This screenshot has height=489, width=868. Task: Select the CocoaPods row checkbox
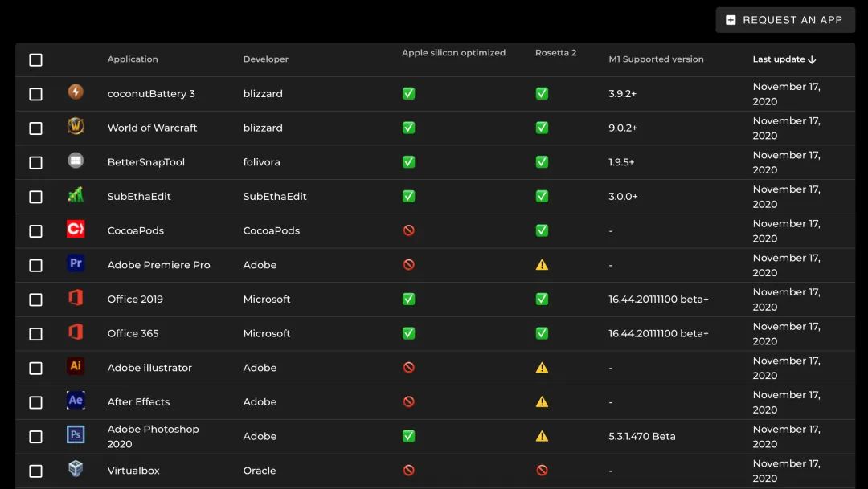coord(35,231)
